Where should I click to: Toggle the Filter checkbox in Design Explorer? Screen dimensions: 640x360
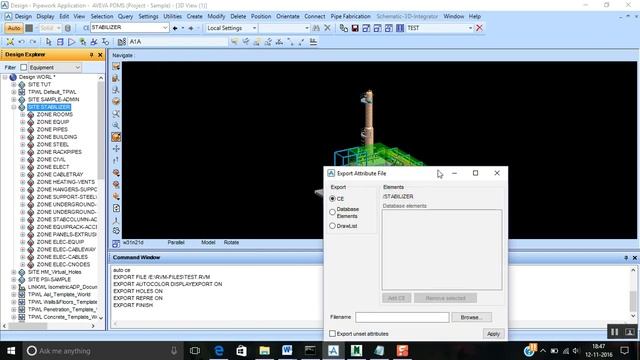pos(23,67)
